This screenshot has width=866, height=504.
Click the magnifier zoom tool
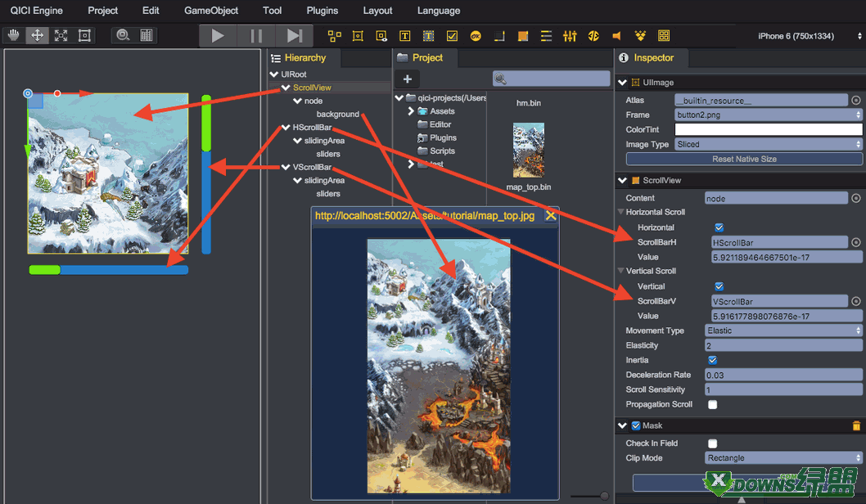coord(123,36)
